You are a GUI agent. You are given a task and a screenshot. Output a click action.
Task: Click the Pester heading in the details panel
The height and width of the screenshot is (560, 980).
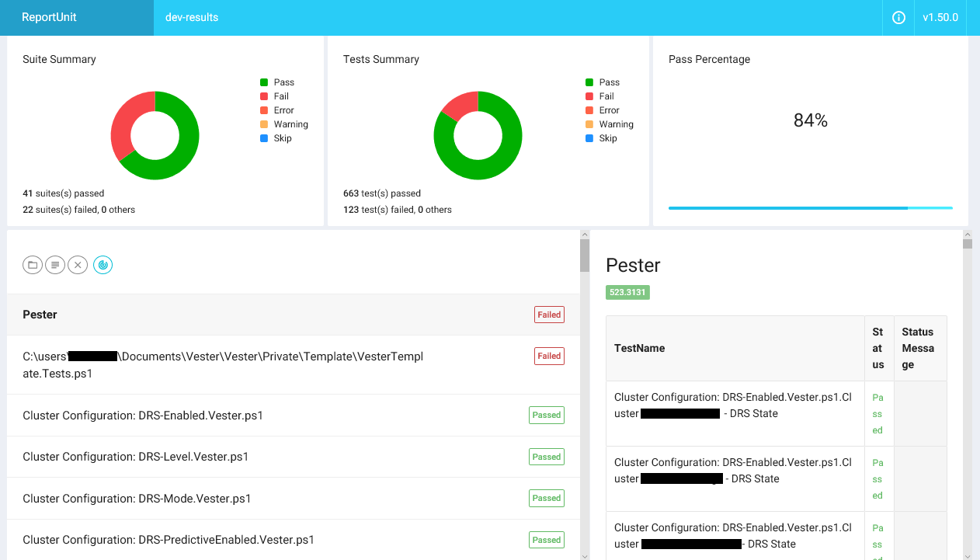(633, 265)
